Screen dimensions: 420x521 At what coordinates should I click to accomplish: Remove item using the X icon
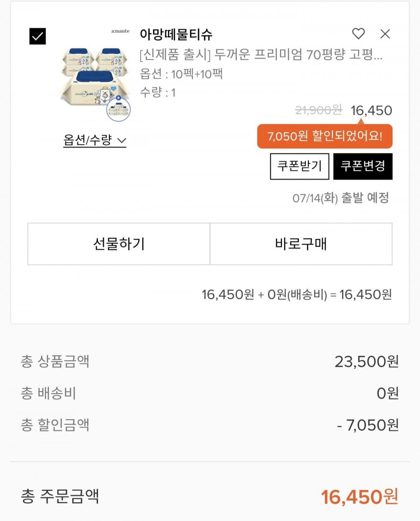pos(385,34)
